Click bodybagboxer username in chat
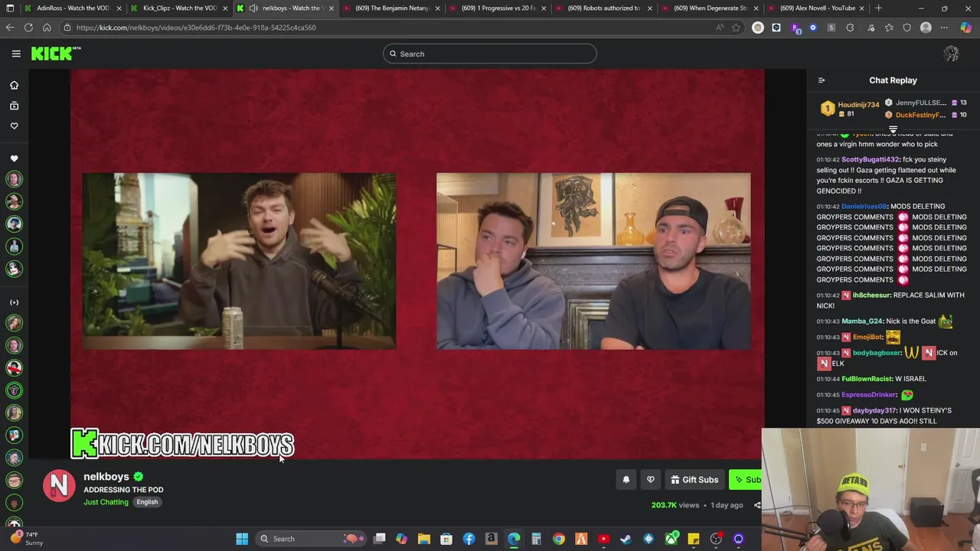The width and height of the screenshot is (980, 551). pos(877,353)
